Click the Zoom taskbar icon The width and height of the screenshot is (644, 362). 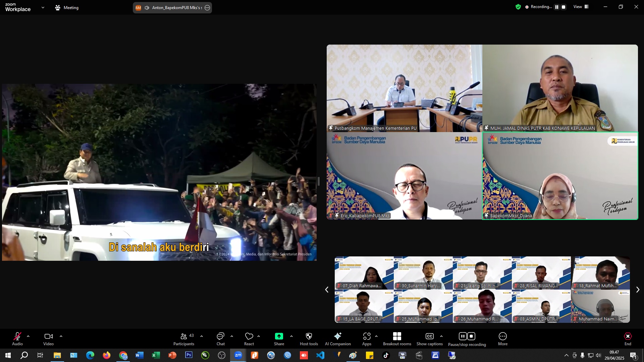point(238,355)
